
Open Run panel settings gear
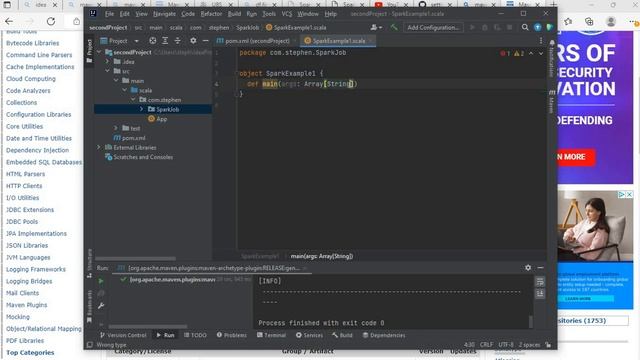(x=528, y=268)
